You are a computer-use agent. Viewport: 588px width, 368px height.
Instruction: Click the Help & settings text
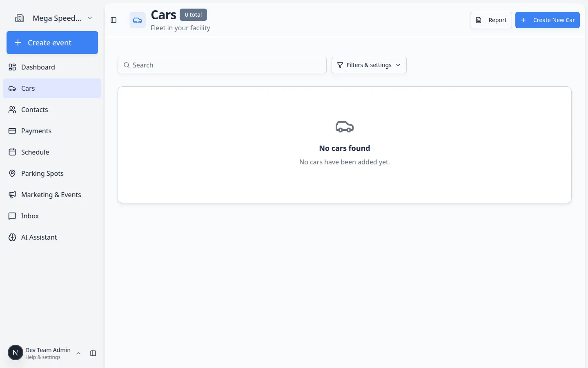click(x=43, y=357)
